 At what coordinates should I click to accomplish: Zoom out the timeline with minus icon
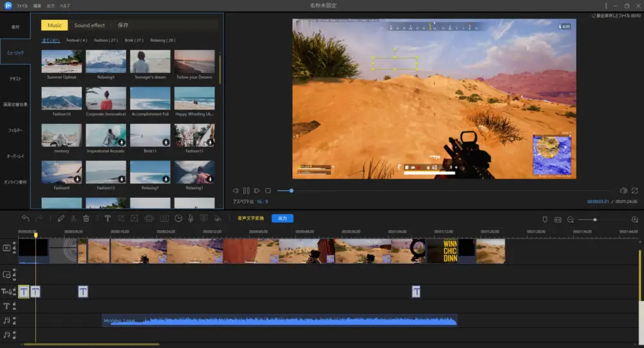pos(571,220)
